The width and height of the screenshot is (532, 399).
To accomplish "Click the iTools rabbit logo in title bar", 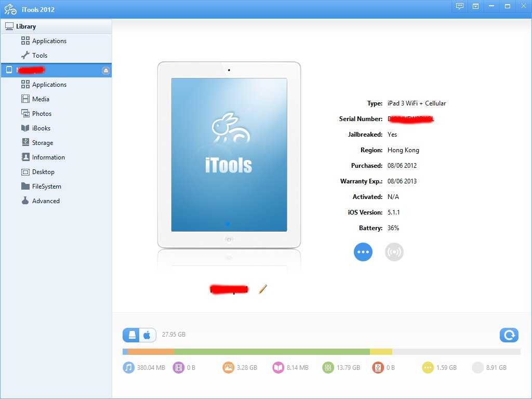I will [10, 9].
